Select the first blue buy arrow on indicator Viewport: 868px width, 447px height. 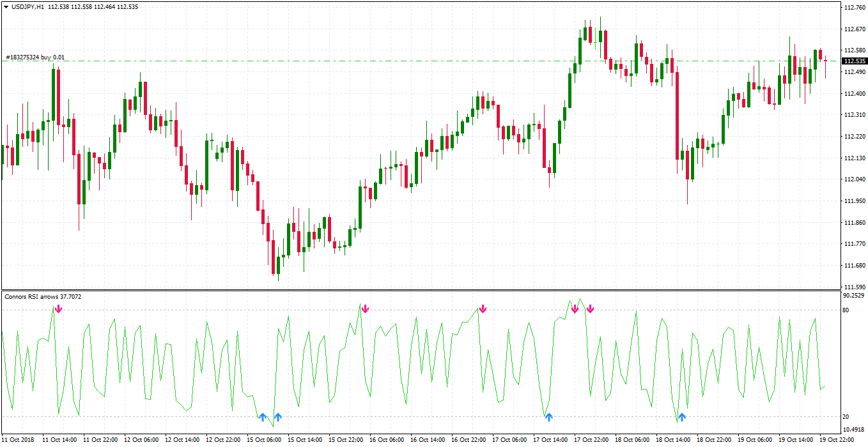coord(262,417)
